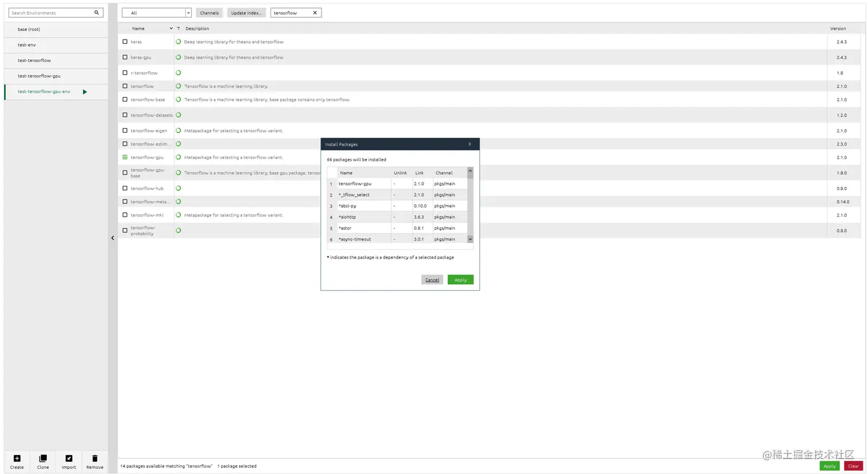Image resolution: width=868 pixels, height=474 pixels.
Task: Click the Version column header
Action: [x=838, y=28]
